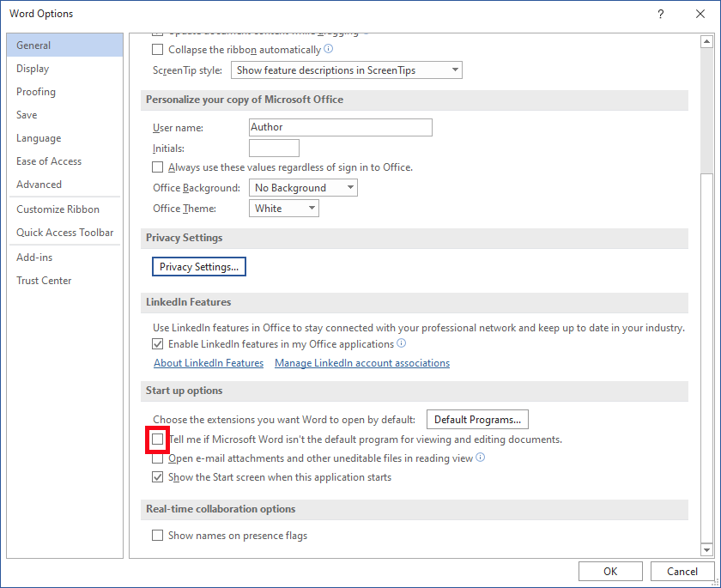Select the Trust Center category

[x=44, y=281]
